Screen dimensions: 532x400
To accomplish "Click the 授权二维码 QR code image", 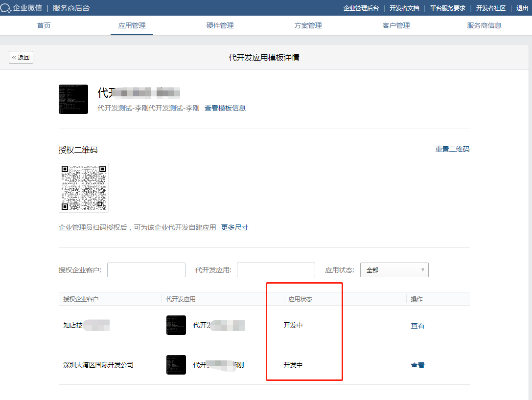I will 83,187.
